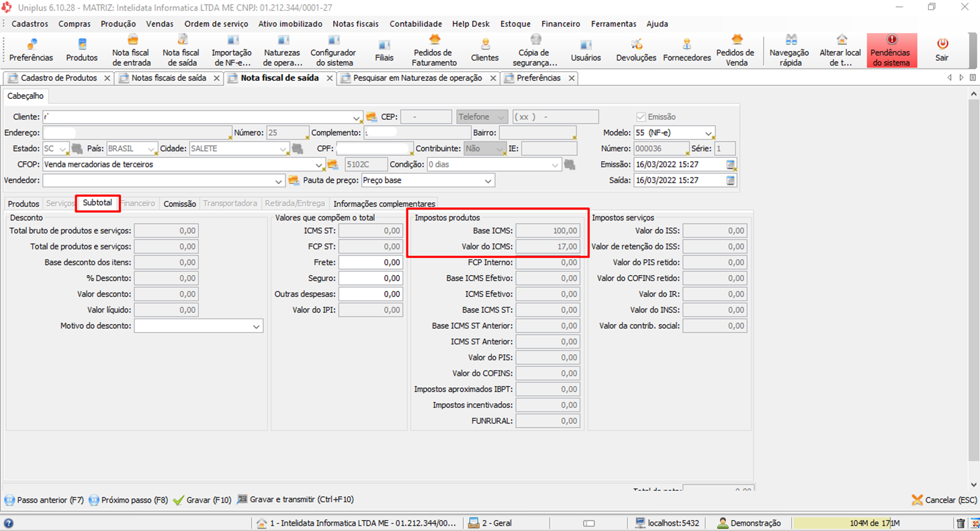
Task: Open Alterar local de trabalho icon
Action: pyautogui.click(x=840, y=50)
